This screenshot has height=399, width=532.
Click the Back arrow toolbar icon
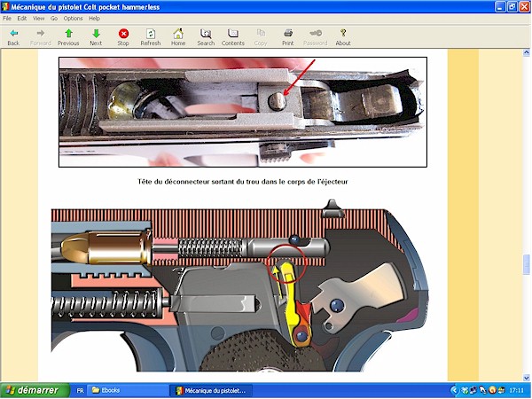pos(13,34)
